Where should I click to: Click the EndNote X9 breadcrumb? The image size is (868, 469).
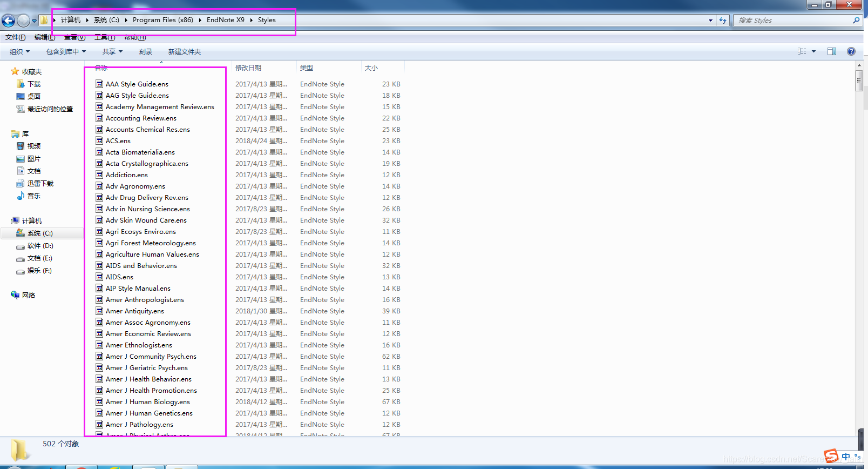226,20
